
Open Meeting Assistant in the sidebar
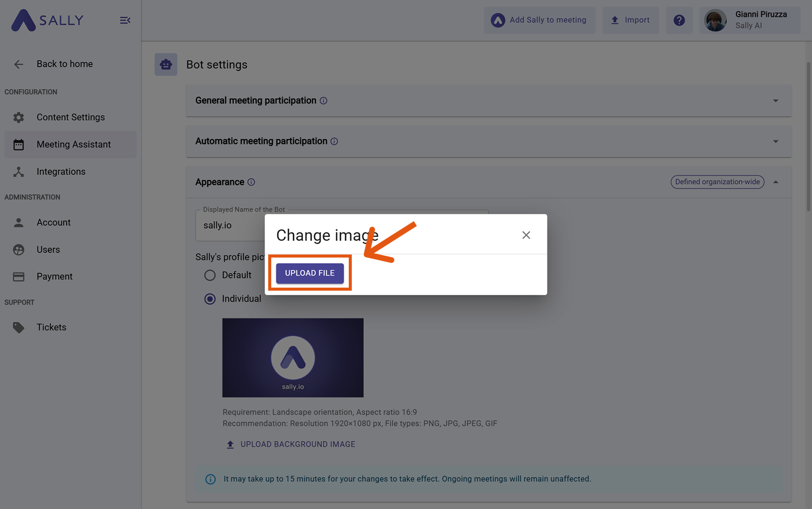pyautogui.click(x=71, y=145)
